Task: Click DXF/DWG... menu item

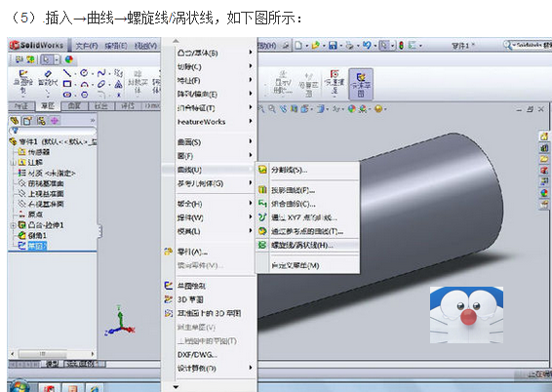Action: pos(197,355)
